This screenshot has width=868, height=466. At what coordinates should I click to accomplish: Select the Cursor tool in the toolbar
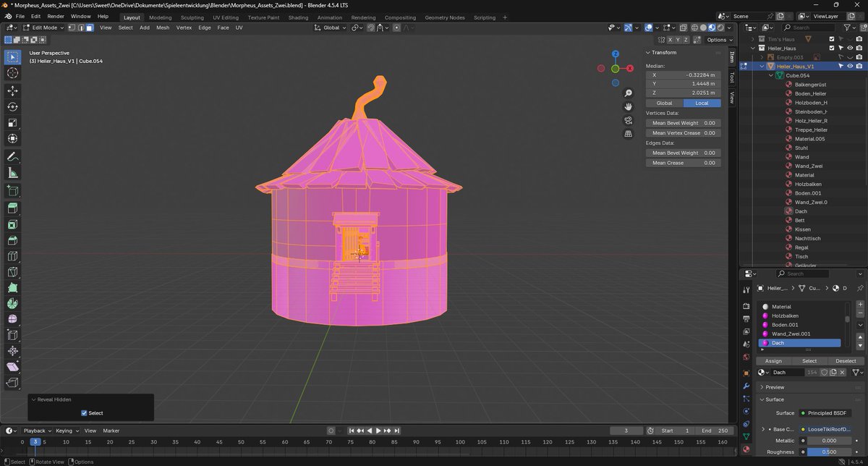(13, 72)
